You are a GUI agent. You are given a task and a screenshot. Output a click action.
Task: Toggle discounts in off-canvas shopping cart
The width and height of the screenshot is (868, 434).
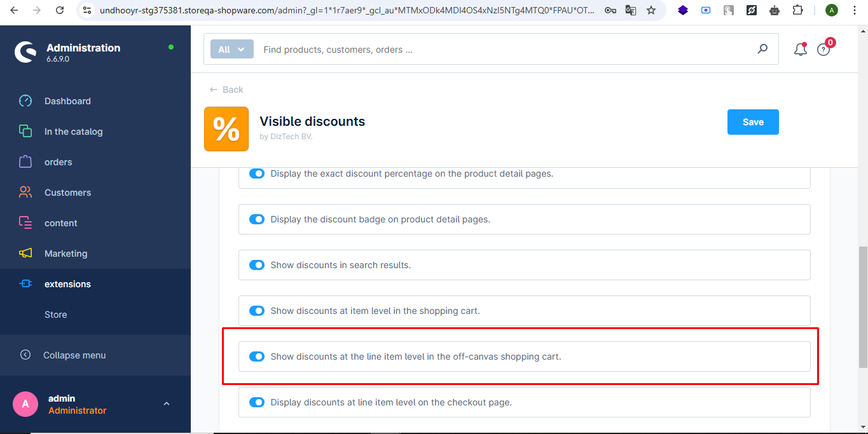coord(257,356)
